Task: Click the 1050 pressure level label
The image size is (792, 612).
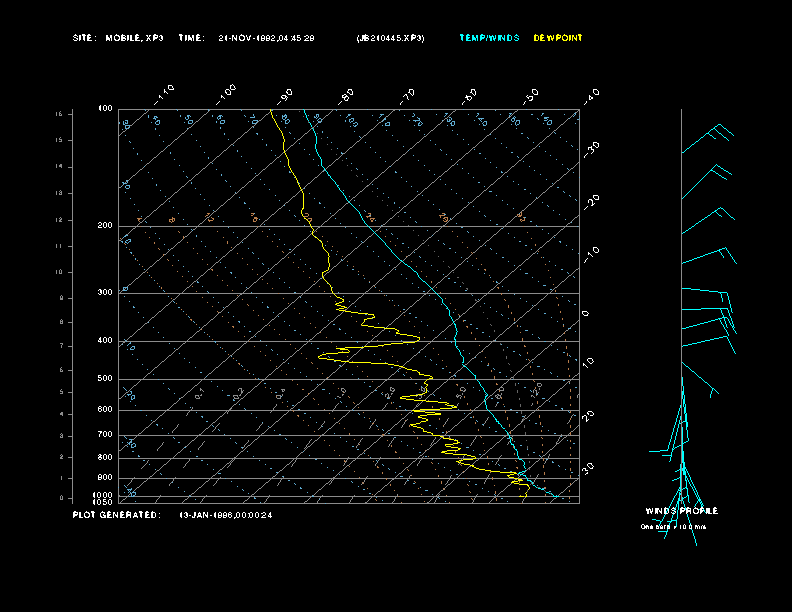Action: click(x=103, y=502)
